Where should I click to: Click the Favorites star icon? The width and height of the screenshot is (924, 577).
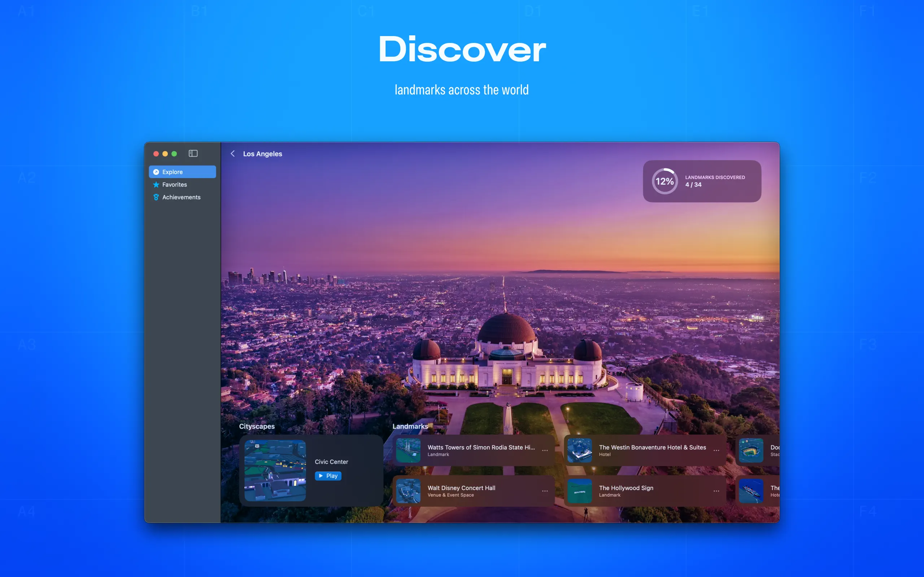coord(156,184)
